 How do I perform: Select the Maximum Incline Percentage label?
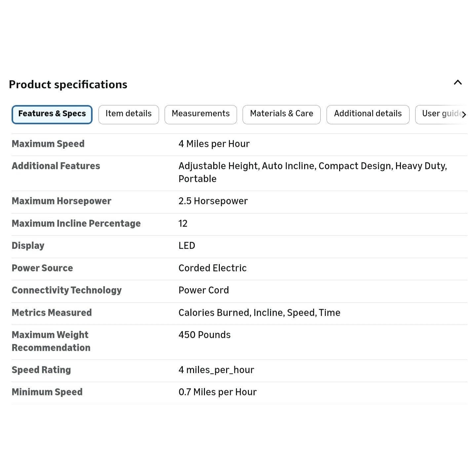pos(76,224)
